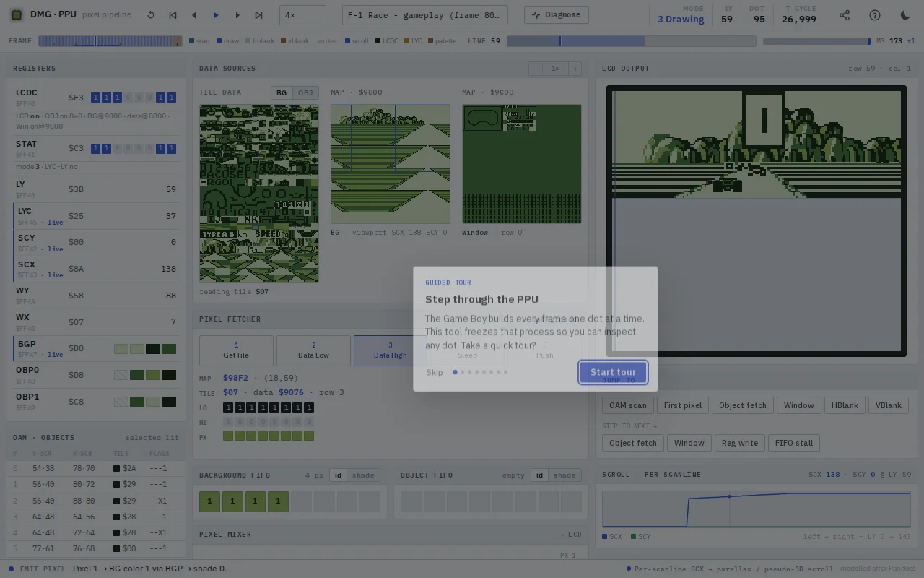Screen dimensions: 924x578
Task: Click the Diagnose button
Action: (556, 14)
